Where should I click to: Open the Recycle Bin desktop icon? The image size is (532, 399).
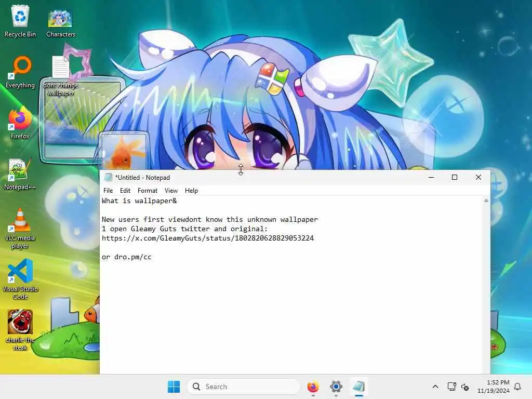20,21
